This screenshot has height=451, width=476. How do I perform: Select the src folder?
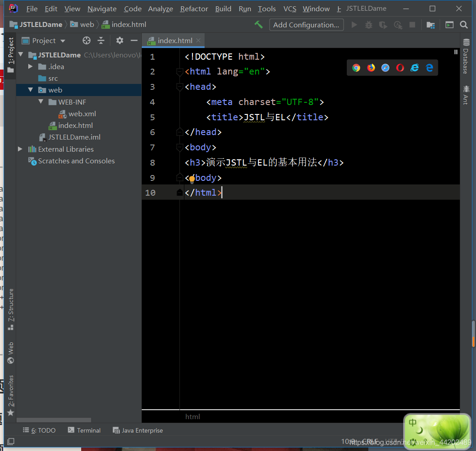pyautogui.click(x=48, y=79)
